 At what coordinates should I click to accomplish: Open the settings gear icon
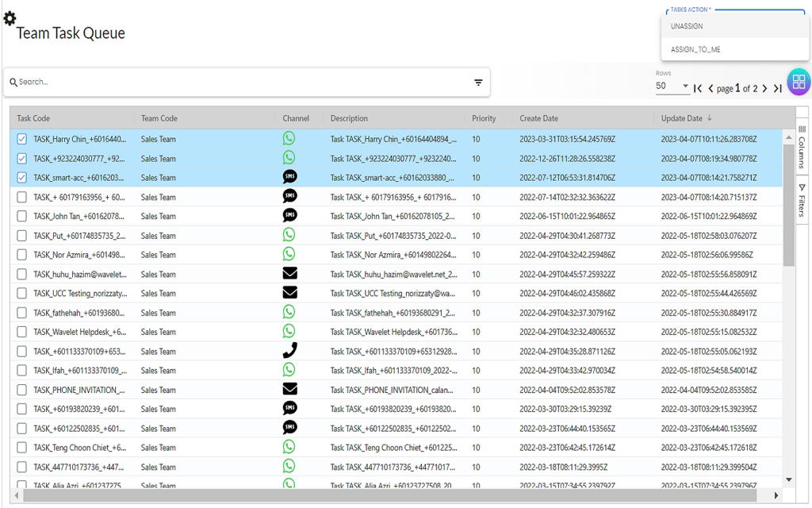point(10,18)
